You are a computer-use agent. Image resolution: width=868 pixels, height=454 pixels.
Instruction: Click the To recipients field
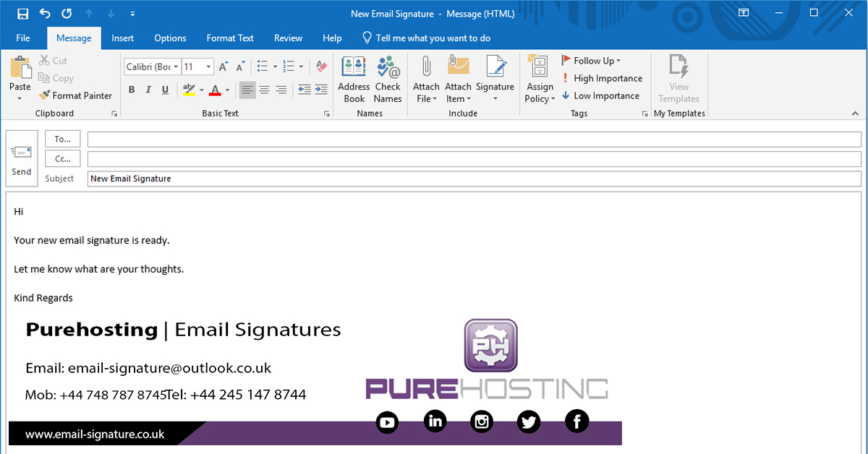[475, 139]
